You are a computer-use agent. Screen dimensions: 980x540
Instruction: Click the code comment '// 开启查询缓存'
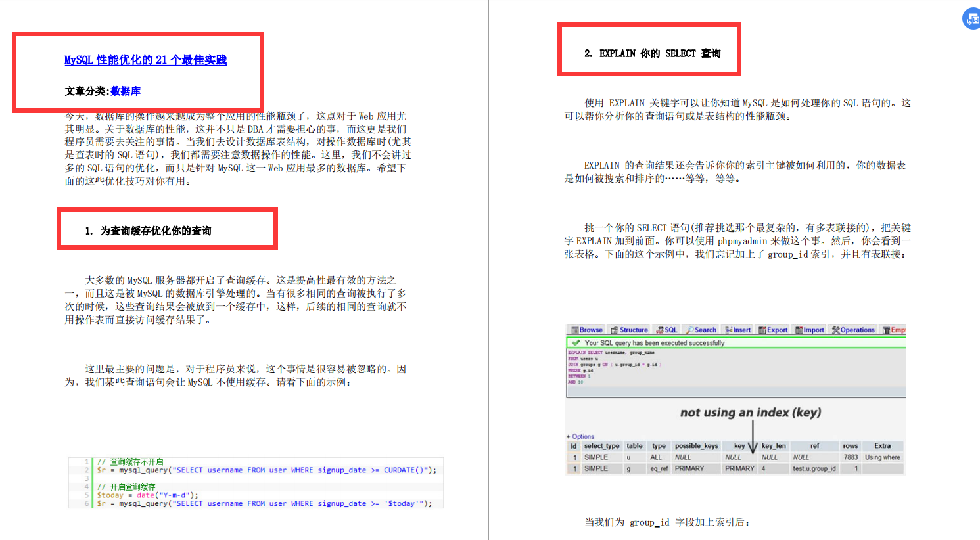click(126, 487)
